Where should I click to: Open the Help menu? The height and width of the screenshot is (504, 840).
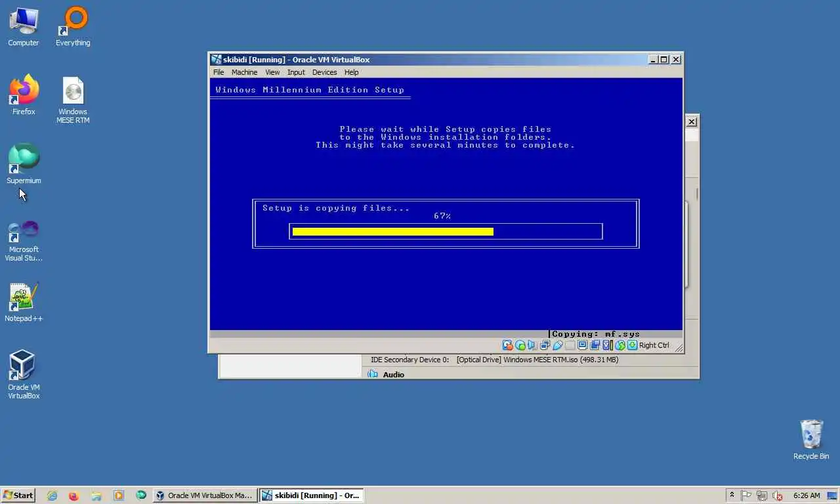click(x=351, y=72)
